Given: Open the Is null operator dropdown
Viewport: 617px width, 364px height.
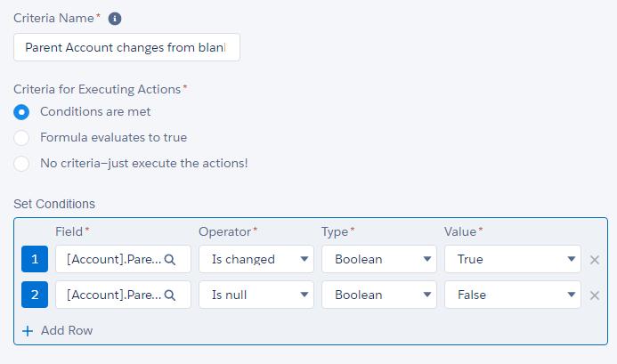Looking at the screenshot, I should [256, 295].
